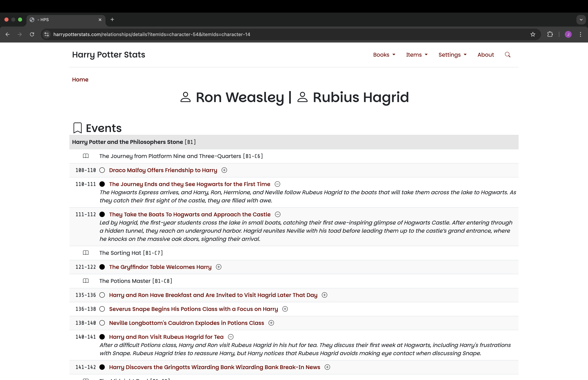
Task: Open the browser extensions puzzle icon
Action: coord(550,34)
